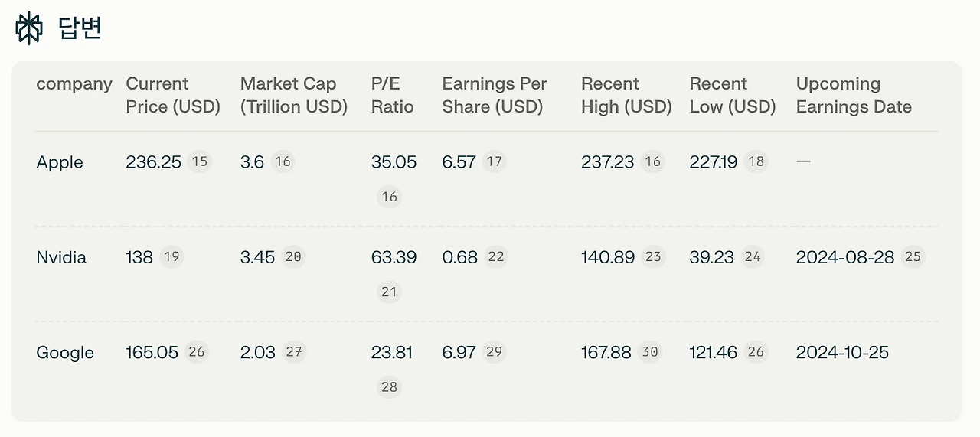Click citation 27 next to Google market cap 2.03
The width and height of the screenshot is (980, 437).
click(293, 351)
